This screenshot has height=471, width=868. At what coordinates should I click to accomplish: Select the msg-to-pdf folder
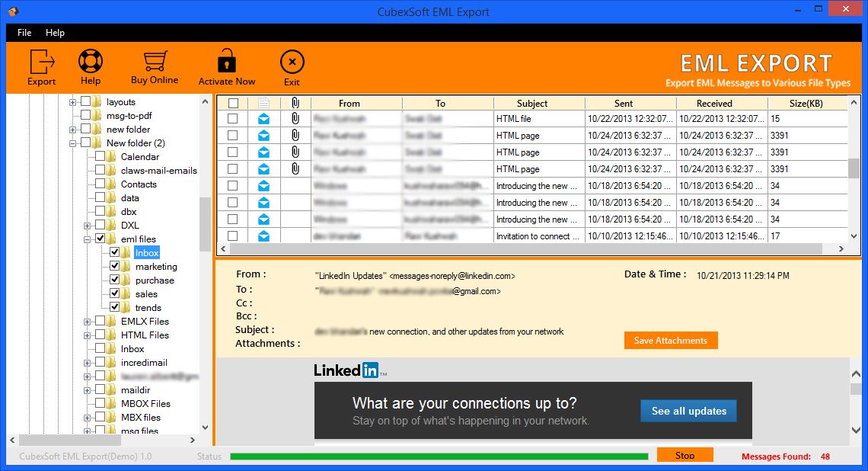click(129, 116)
